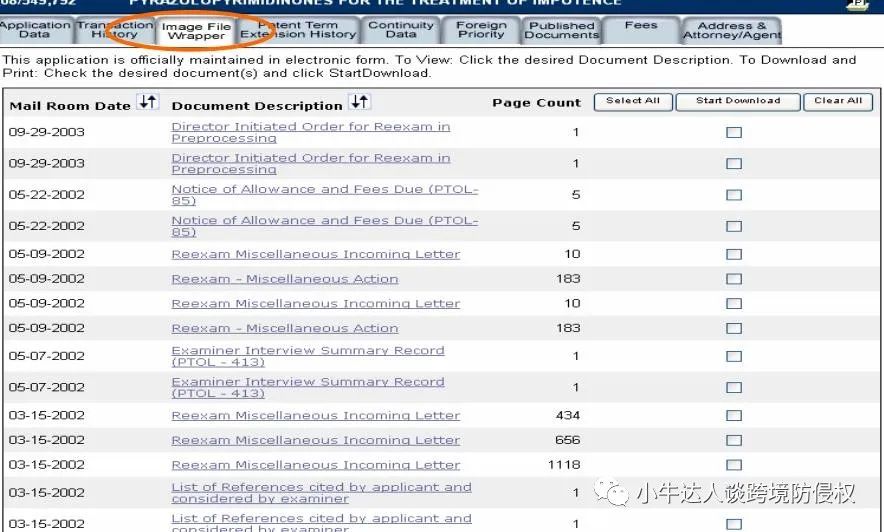Tick checkbox of first Notice of Allowance row
The image size is (884, 532).
pyautogui.click(x=734, y=195)
